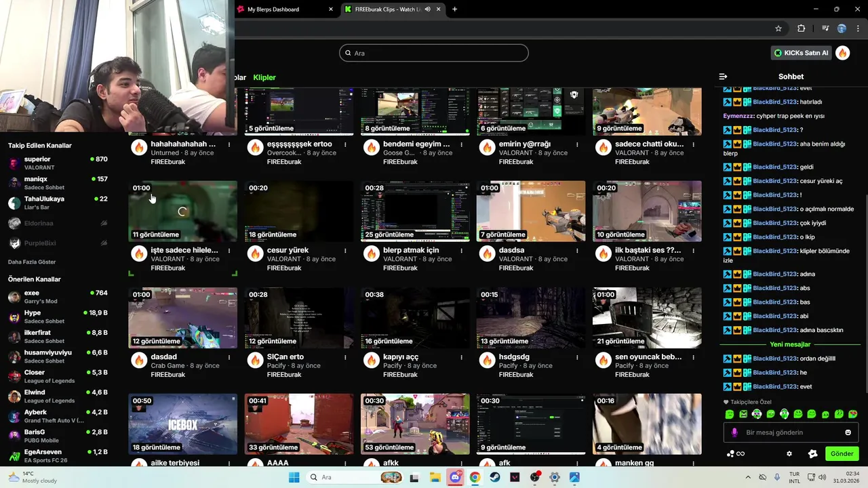The height and width of the screenshot is (488, 868).
Task: Open the superior followed channel
Action: [58, 163]
